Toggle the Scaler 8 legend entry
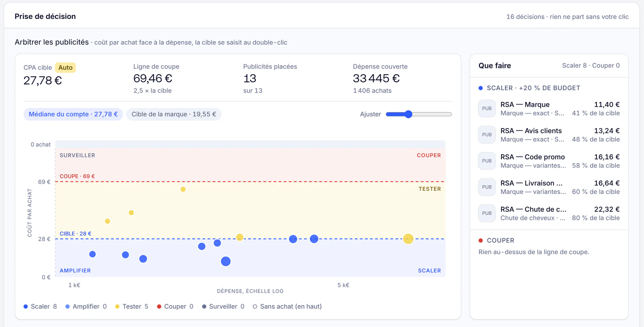644x327 pixels. click(x=40, y=306)
